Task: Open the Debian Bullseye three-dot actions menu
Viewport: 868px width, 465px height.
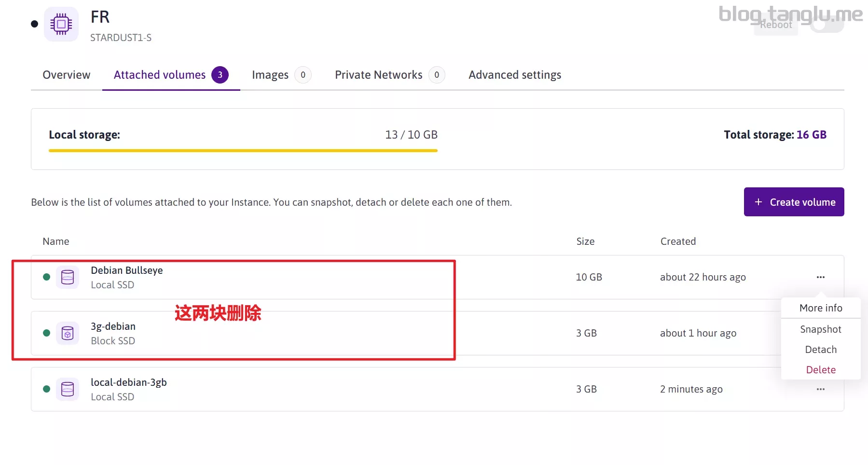Action: [x=820, y=277]
